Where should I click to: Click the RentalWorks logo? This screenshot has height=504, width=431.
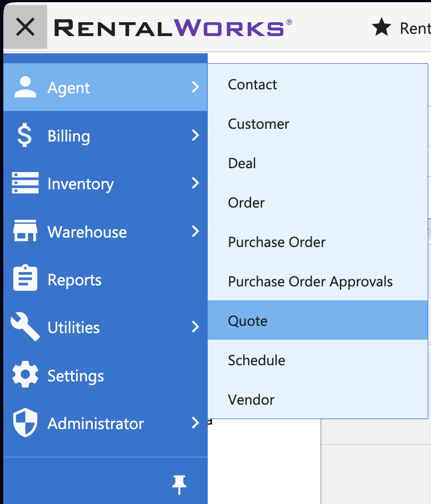pyautogui.click(x=173, y=28)
